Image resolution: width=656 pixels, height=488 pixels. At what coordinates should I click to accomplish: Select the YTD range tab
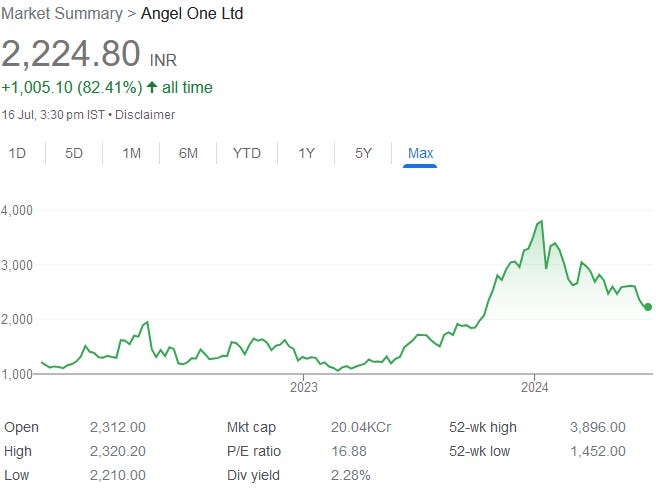pos(247,153)
